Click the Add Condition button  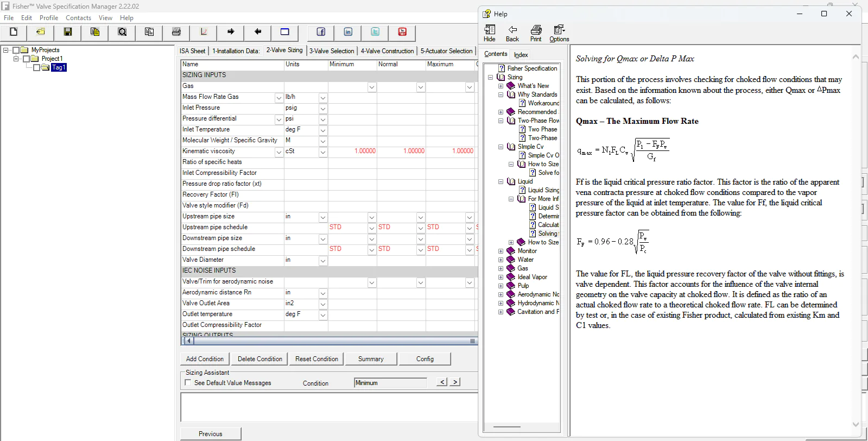[205, 359]
